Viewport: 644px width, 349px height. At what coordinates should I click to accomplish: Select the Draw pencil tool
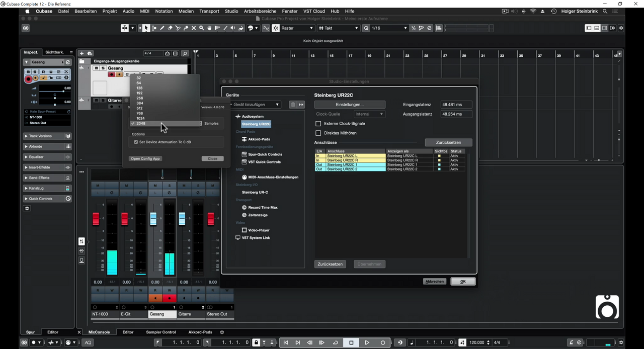point(162,28)
